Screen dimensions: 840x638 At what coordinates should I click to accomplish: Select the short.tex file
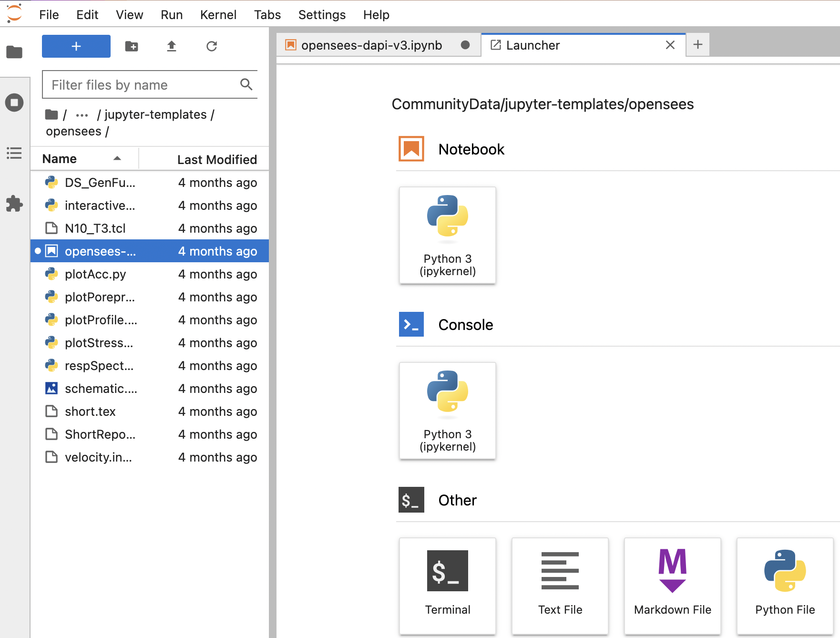click(x=150, y=412)
